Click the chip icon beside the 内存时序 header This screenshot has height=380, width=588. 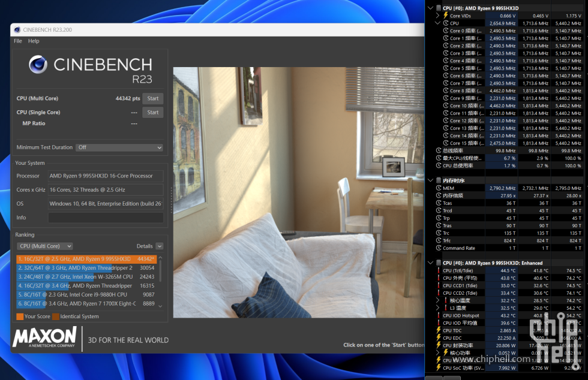(x=439, y=180)
